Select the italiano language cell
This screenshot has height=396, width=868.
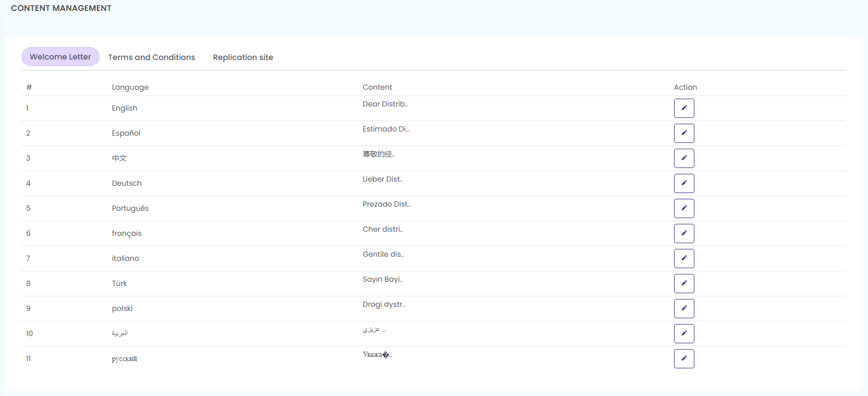pos(126,258)
